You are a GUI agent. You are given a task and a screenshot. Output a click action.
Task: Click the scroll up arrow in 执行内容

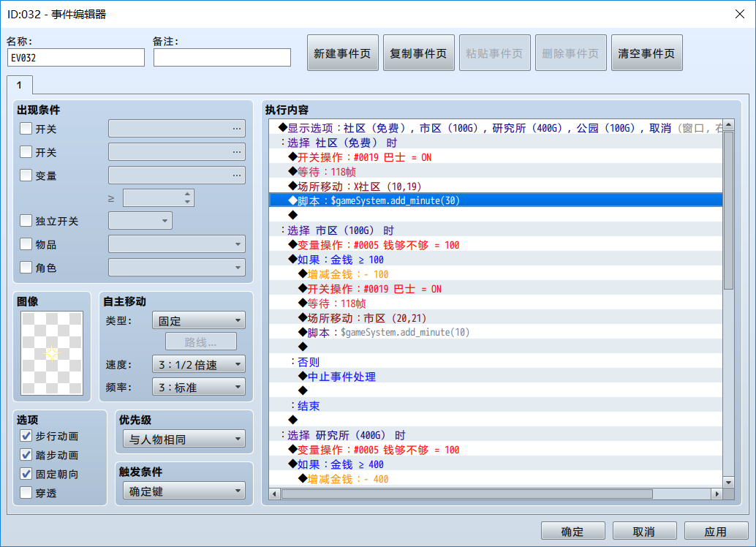click(728, 125)
